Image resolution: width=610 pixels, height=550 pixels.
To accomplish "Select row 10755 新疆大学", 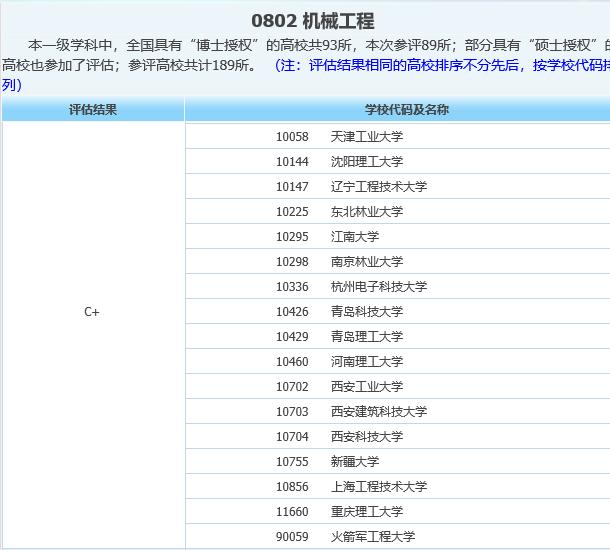I will (x=398, y=461).
